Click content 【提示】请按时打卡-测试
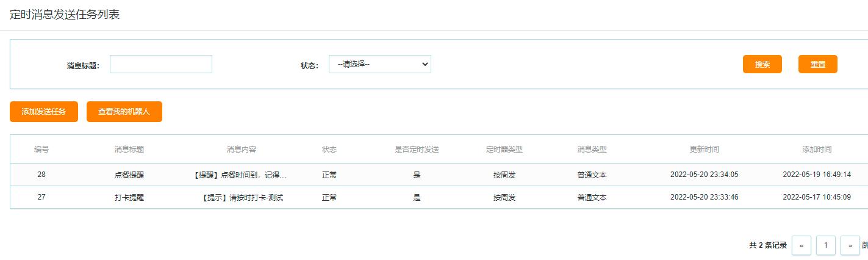The image size is (868, 260). (242, 198)
